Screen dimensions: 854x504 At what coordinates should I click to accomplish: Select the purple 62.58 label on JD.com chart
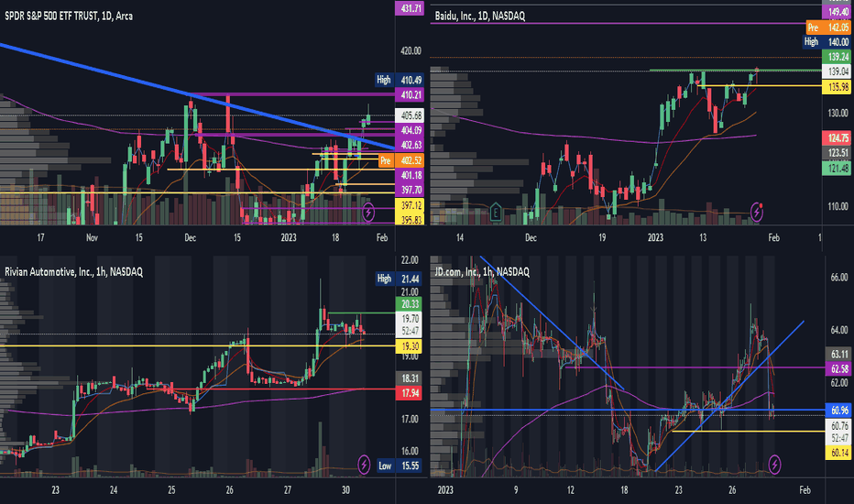point(838,369)
